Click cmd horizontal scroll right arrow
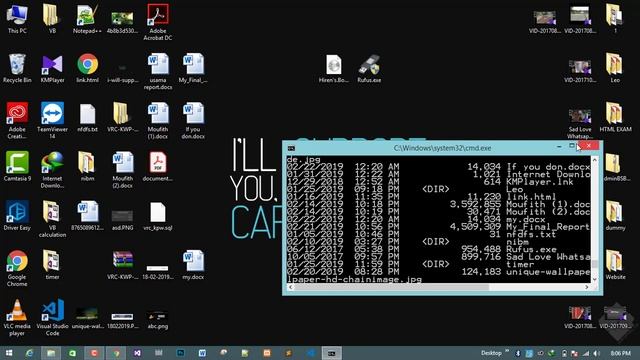Viewport: 640px width, 360px height. 587,287
